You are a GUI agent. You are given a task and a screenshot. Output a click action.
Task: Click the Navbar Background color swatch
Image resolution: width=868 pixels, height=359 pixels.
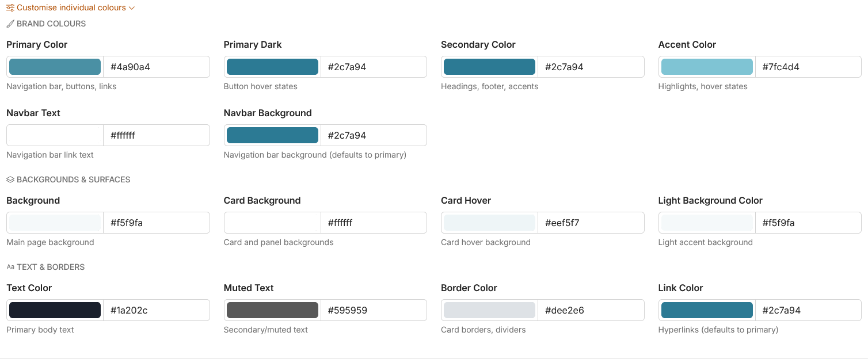pyautogui.click(x=272, y=135)
